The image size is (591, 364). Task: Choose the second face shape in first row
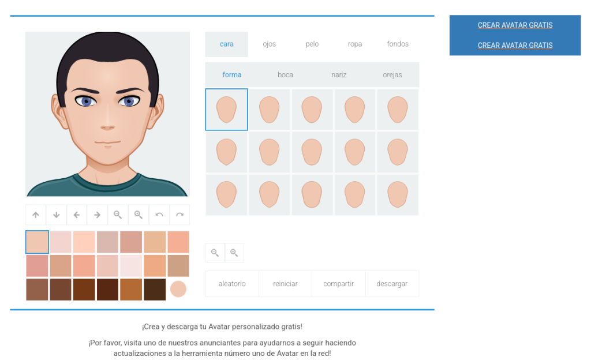[270, 110]
